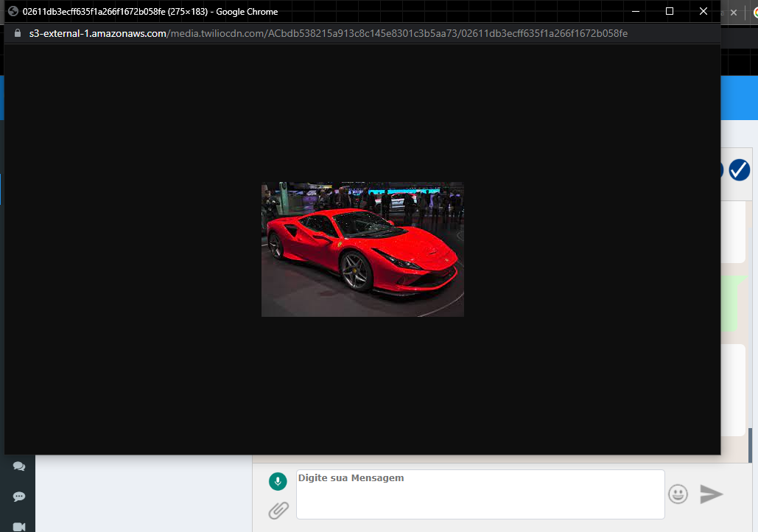
Task: Click the popup window URL address text
Action: [x=329, y=33]
